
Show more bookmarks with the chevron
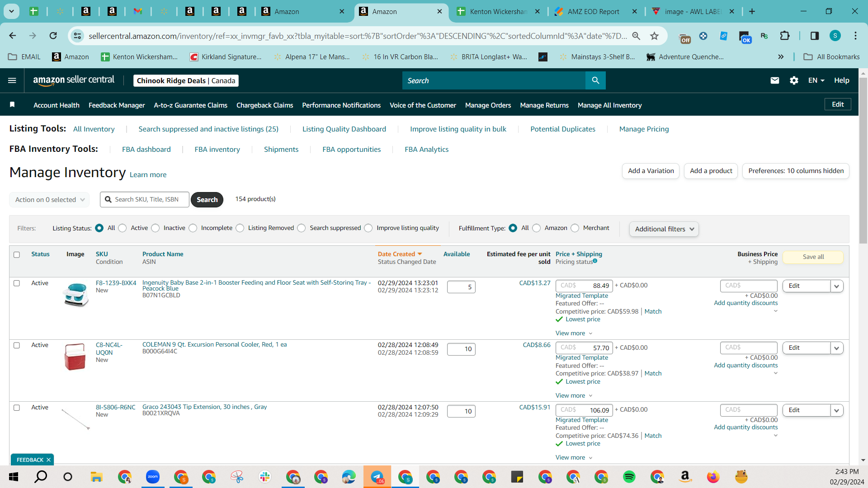coord(781,57)
